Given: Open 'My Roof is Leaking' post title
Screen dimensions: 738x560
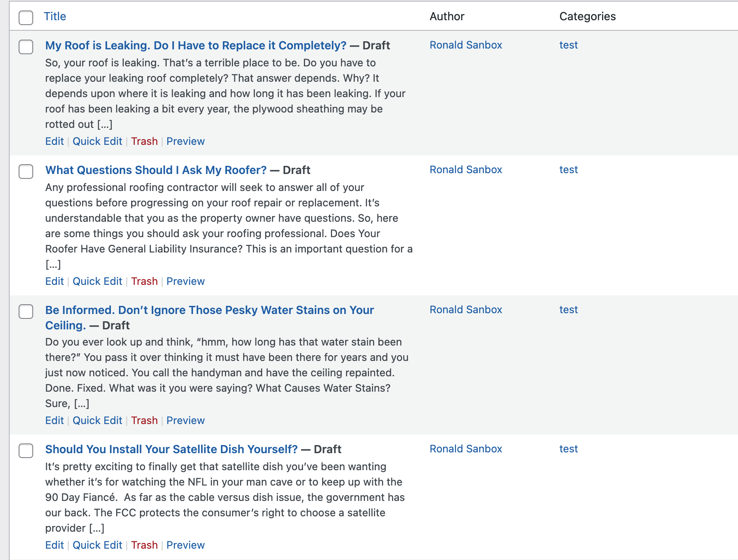Looking at the screenshot, I should [x=195, y=45].
